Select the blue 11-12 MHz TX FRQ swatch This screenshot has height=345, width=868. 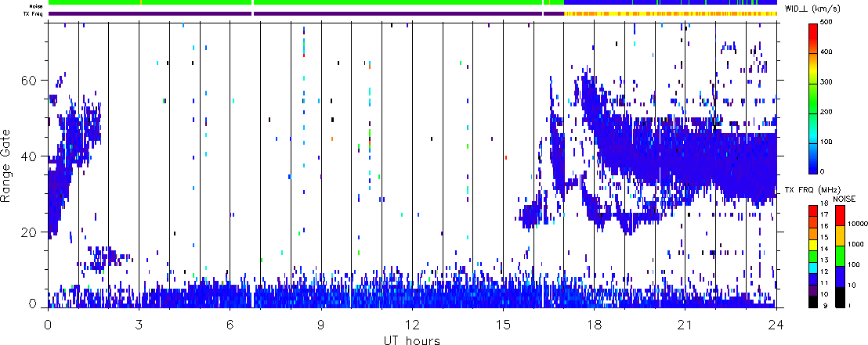[x=812, y=279]
